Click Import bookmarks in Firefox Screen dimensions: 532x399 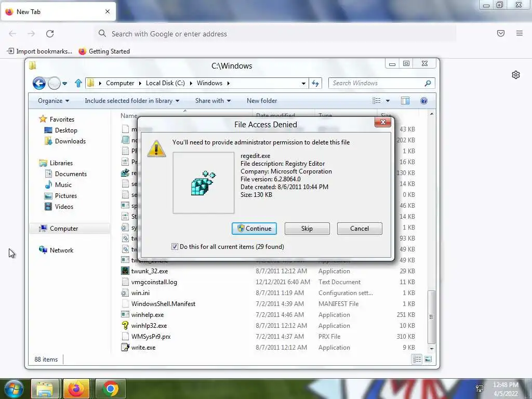tap(39, 51)
